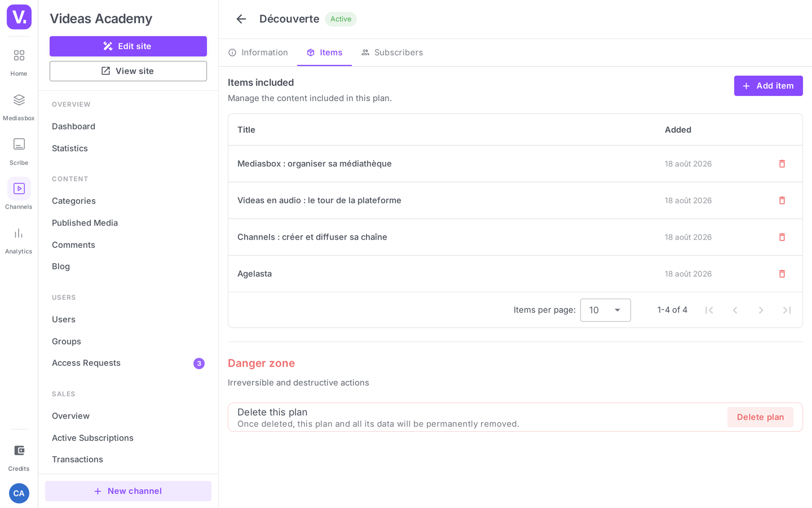Click the Videas en audio row title
Screen dimensions: 812x508
(319, 200)
